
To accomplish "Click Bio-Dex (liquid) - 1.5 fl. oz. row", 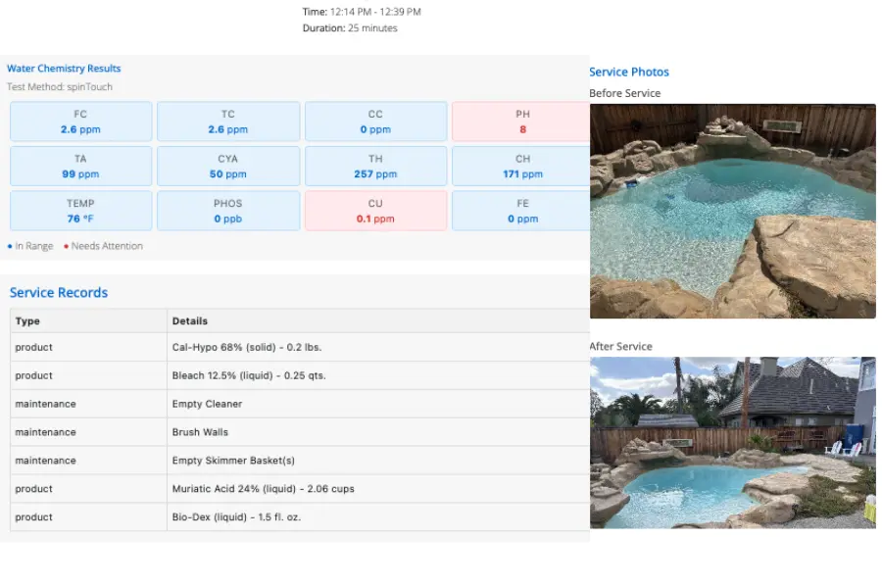I will [300, 516].
